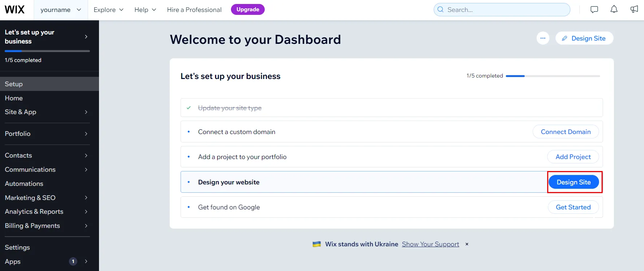Click Hire a Professional
The height and width of the screenshot is (271, 644).
pos(194,10)
